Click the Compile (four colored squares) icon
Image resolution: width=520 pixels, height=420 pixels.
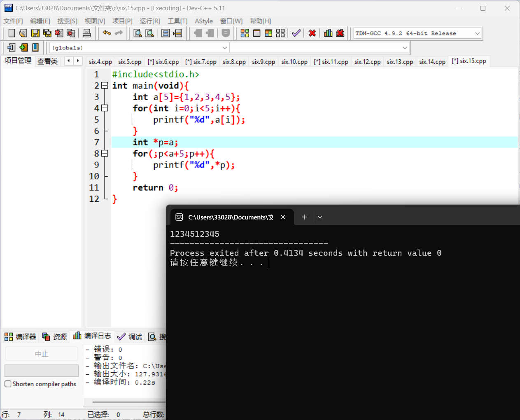click(245, 33)
